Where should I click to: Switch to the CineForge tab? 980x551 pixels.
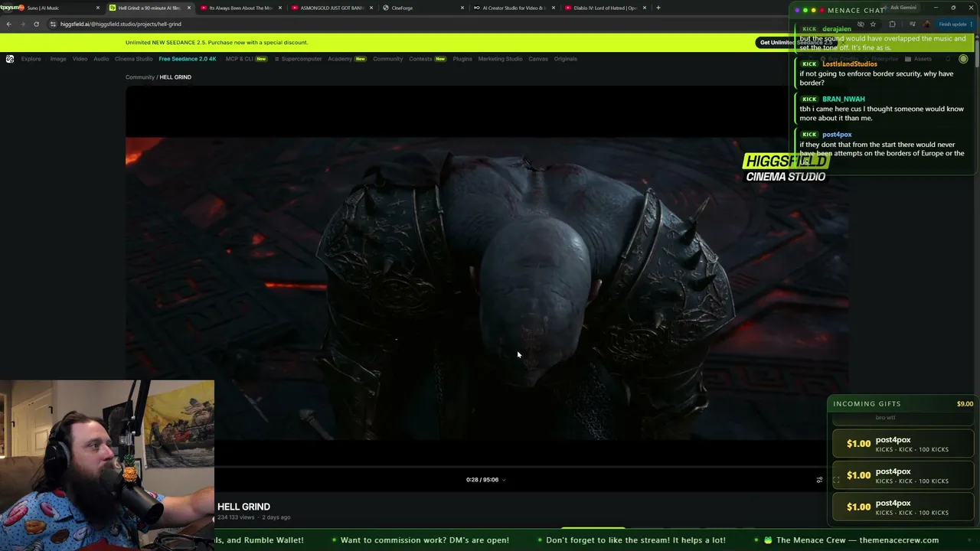click(x=422, y=8)
